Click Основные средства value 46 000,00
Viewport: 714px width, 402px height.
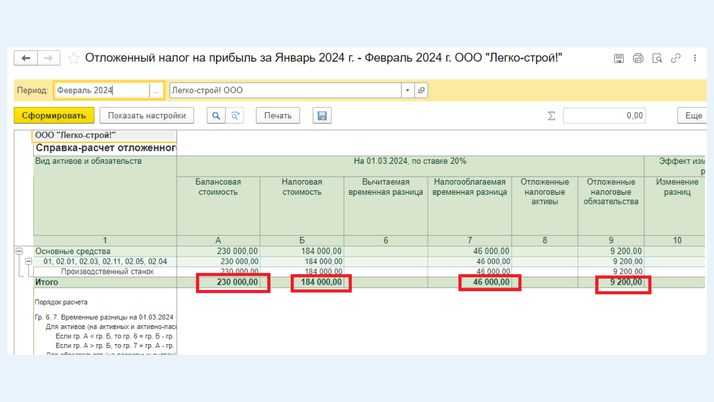click(491, 251)
